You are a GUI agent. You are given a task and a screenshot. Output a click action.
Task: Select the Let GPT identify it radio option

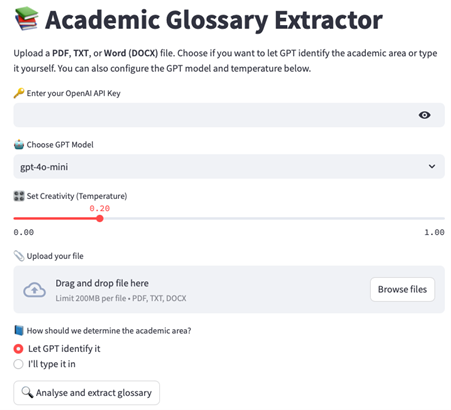pos(18,349)
